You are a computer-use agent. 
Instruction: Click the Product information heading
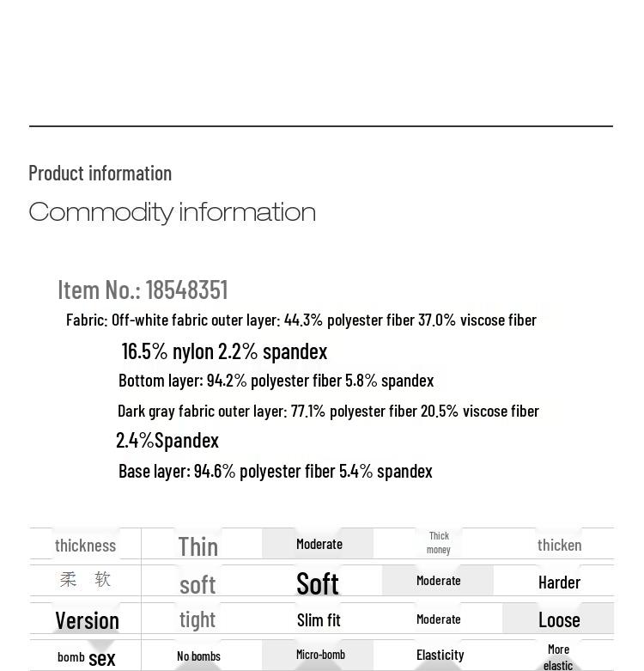click(x=100, y=173)
